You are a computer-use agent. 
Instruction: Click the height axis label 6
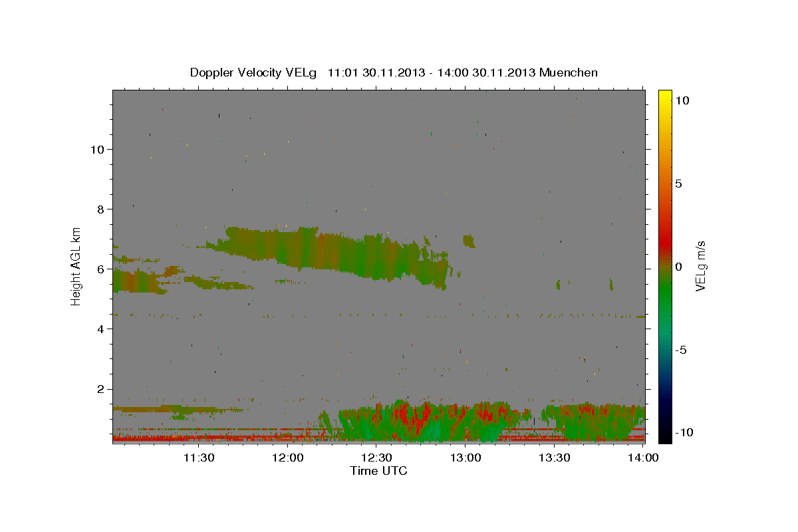point(100,269)
